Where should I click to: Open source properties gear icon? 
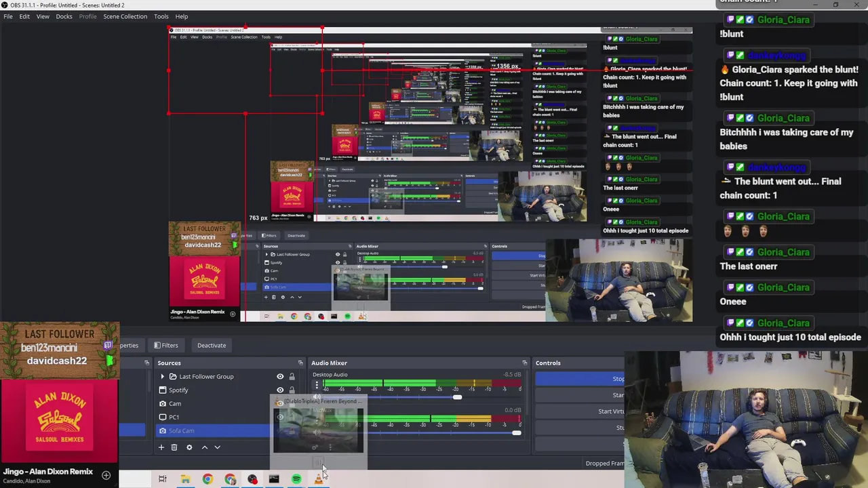(x=189, y=447)
